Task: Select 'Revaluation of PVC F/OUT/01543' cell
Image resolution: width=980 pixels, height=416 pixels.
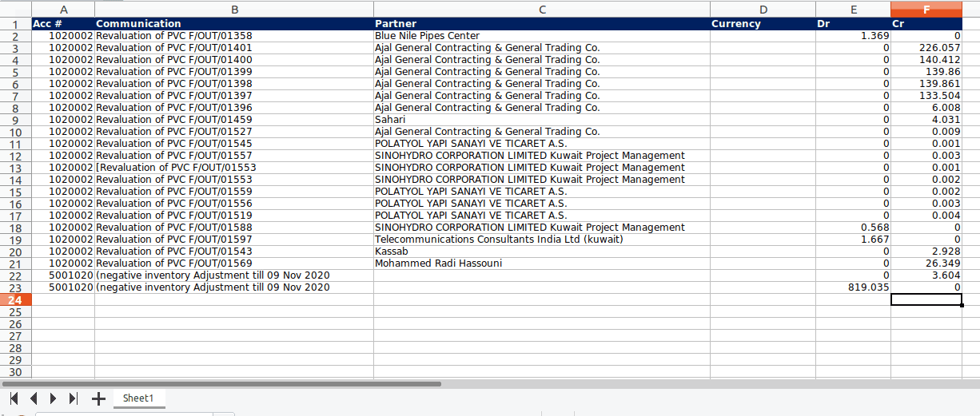Action: [234, 252]
